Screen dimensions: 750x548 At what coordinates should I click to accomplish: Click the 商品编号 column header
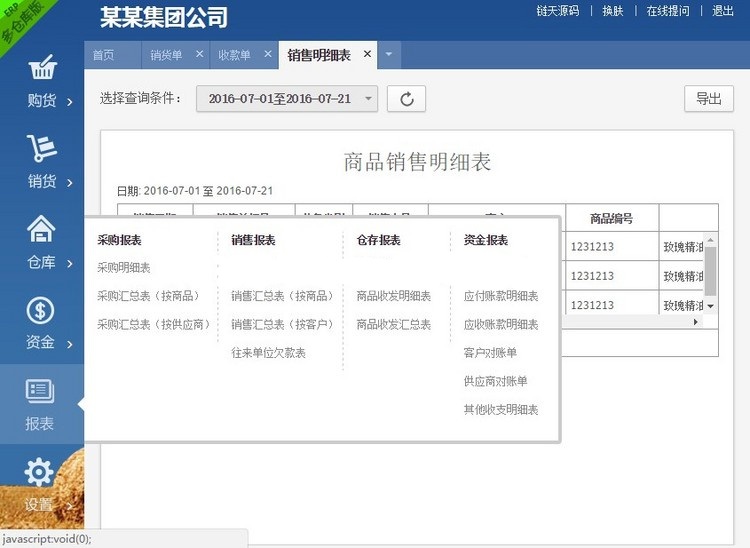coord(612,219)
